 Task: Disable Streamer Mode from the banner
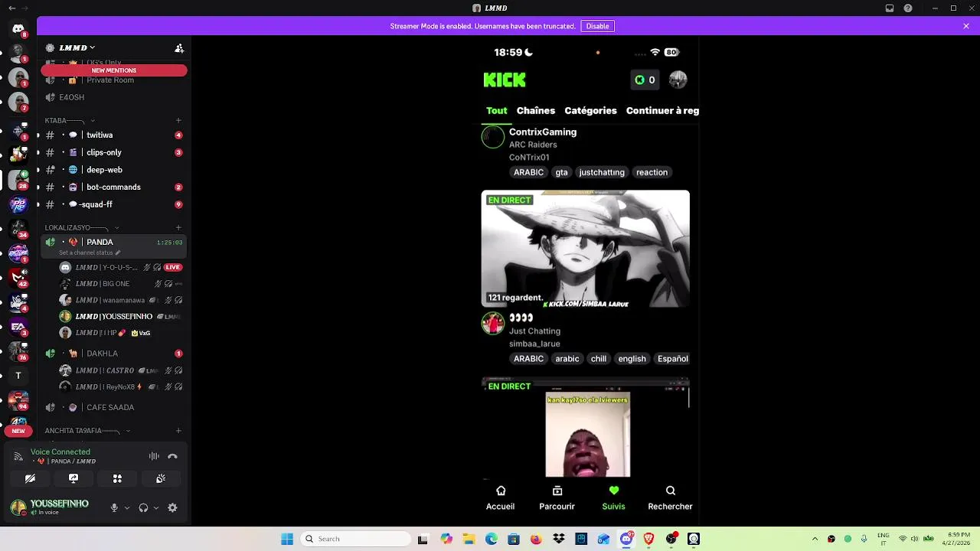point(597,26)
